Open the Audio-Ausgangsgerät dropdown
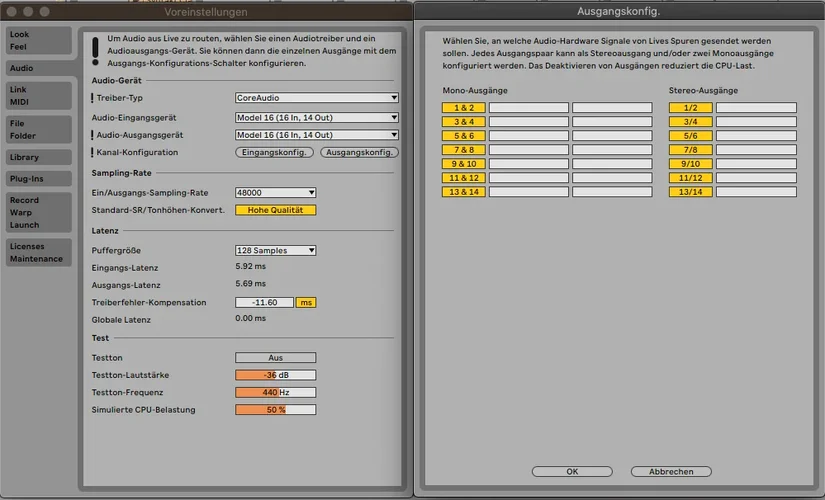Image resolution: width=825 pixels, height=500 pixels. coord(316,134)
